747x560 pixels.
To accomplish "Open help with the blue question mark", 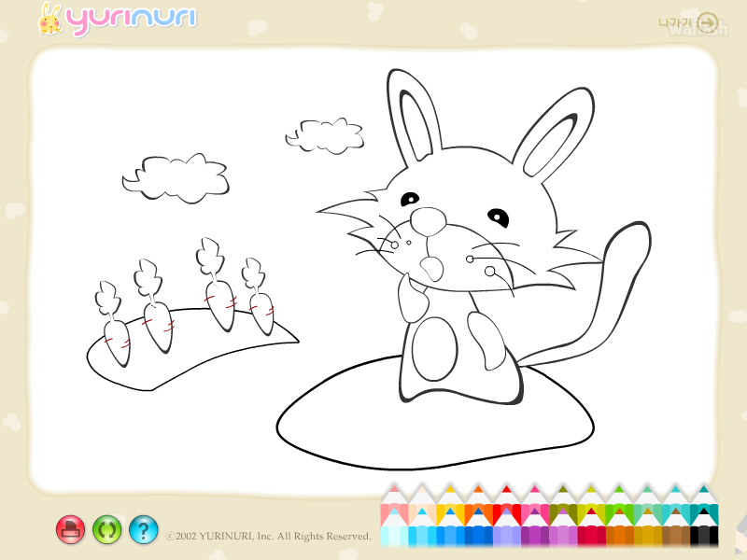I will (x=144, y=529).
